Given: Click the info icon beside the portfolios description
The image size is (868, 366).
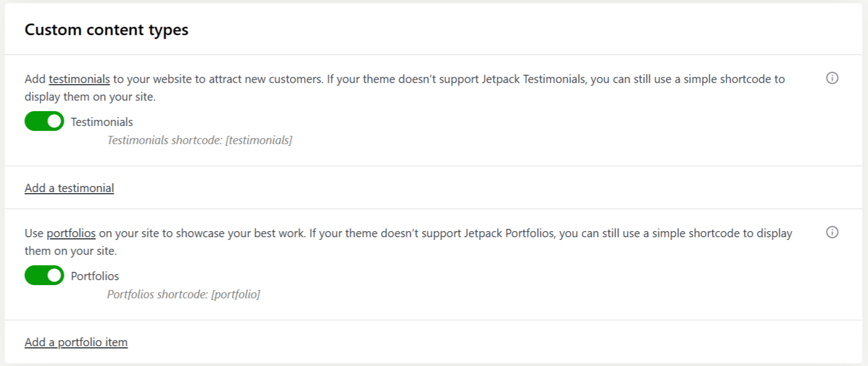Looking at the screenshot, I should 832,233.
